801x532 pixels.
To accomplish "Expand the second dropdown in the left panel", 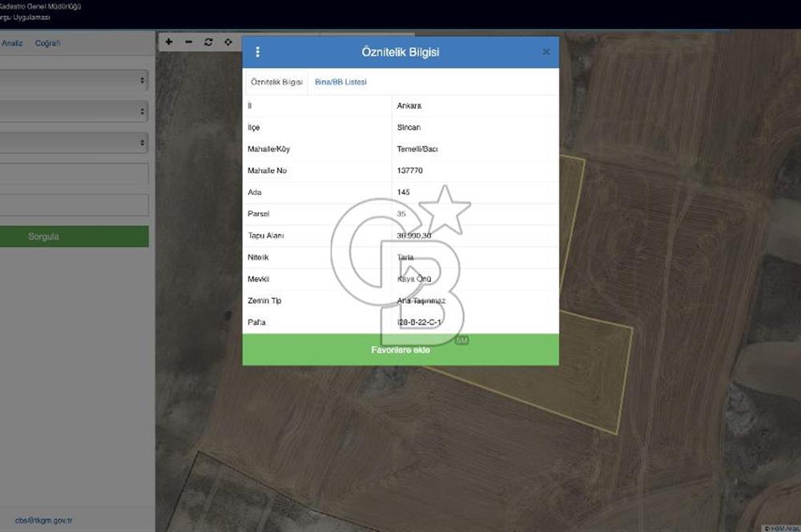I will click(74, 111).
